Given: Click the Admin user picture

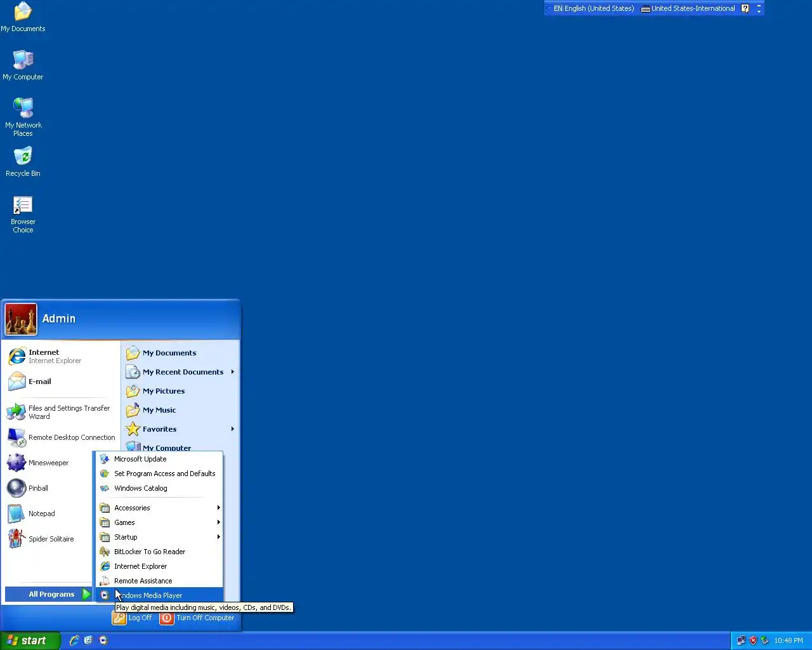Looking at the screenshot, I should coord(21,319).
